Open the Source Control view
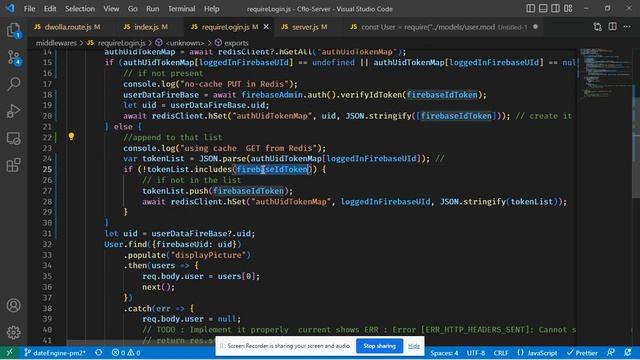Viewport: 640px width, 360px height. pyautogui.click(x=13, y=58)
